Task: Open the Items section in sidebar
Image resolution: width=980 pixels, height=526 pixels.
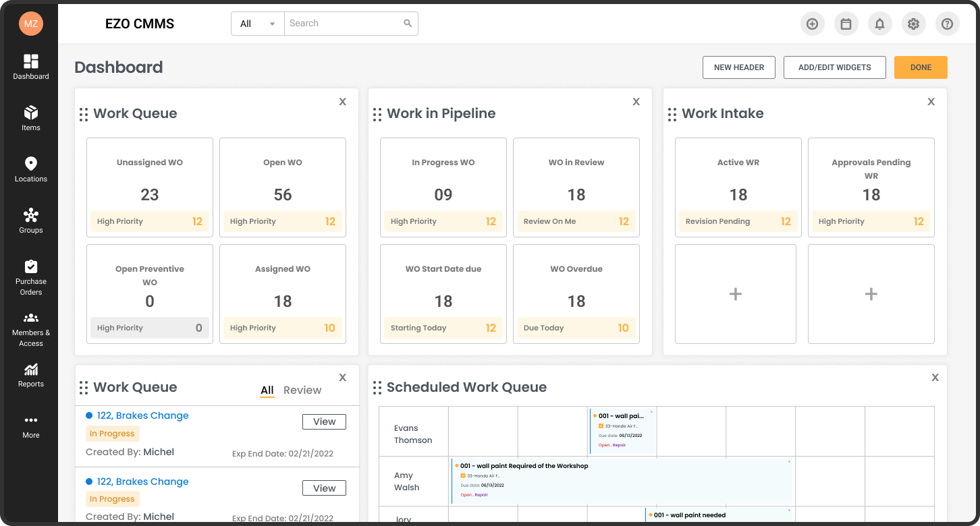Action: [x=31, y=117]
